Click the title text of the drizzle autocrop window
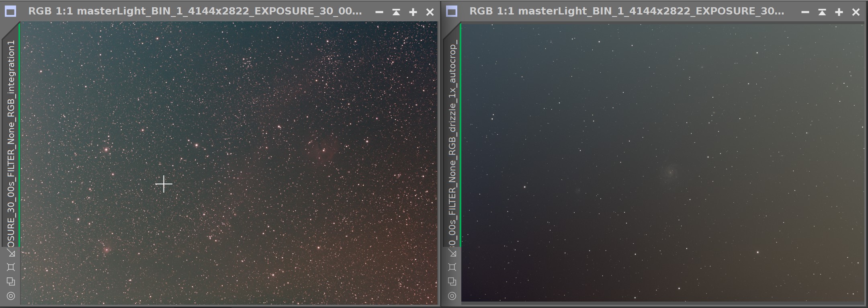Viewport: 868px width, 308px height. pyautogui.click(x=626, y=11)
